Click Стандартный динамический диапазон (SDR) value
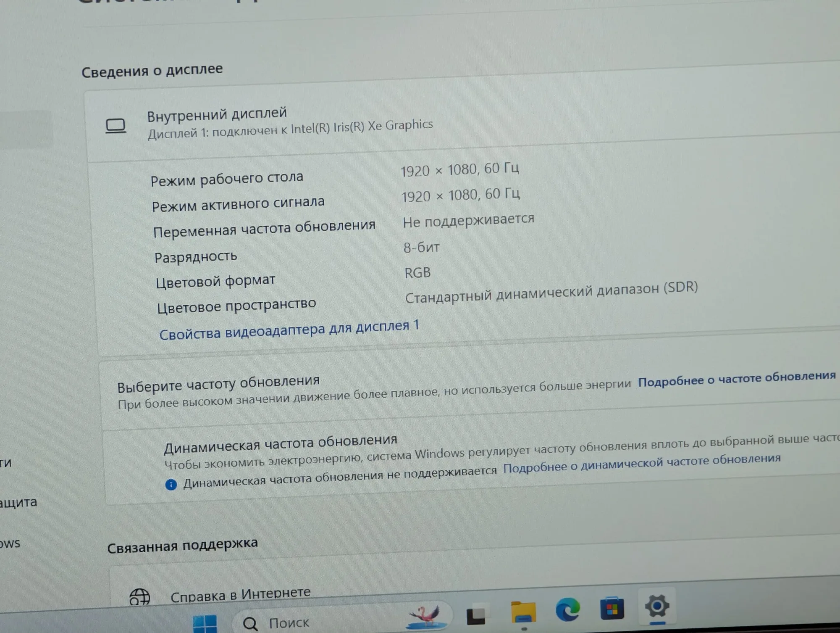 coord(551,292)
